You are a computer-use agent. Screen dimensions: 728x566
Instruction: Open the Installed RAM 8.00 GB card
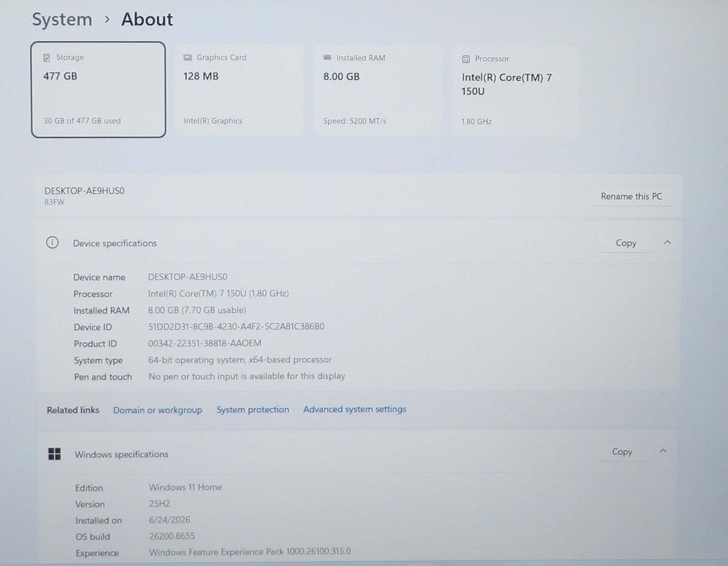[x=377, y=90]
